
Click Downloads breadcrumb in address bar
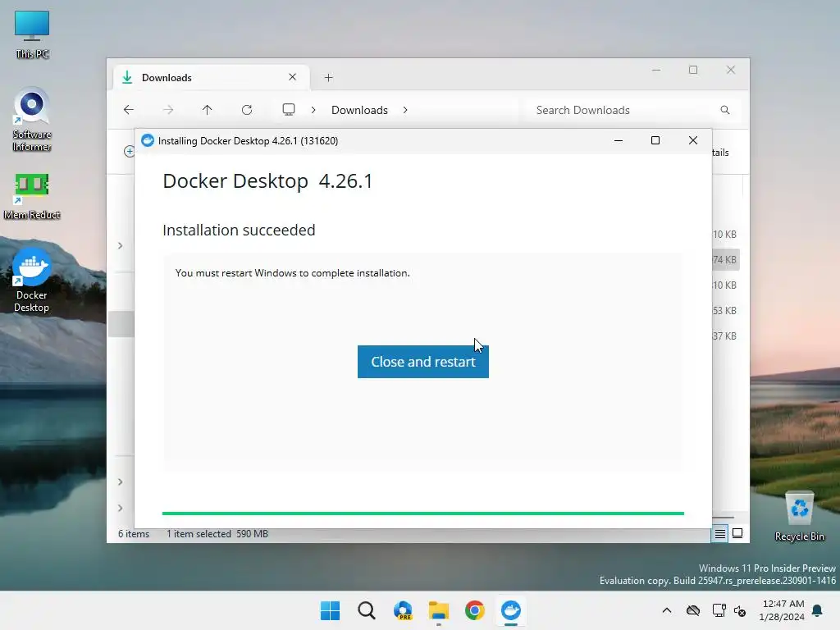tap(359, 110)
